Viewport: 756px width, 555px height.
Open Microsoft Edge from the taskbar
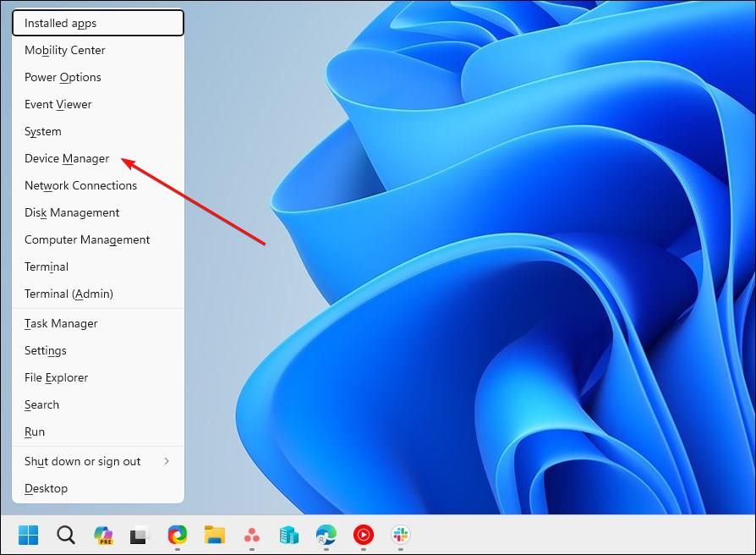(x=326, y=536)
